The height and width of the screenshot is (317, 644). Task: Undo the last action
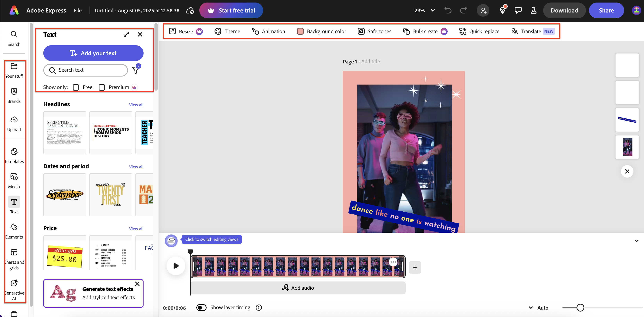(448, 11)
